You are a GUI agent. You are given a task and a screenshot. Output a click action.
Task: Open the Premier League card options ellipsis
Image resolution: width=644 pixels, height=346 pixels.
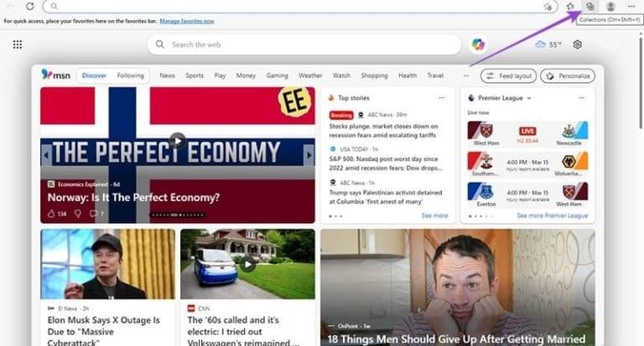582,98
